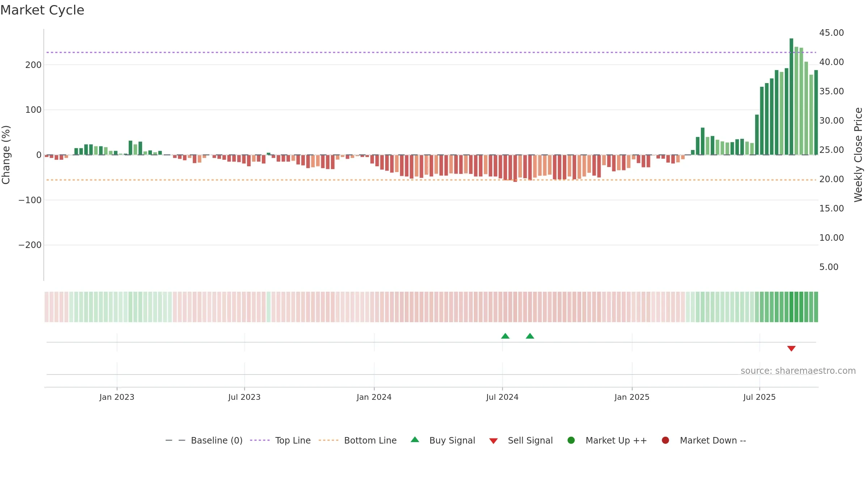Click the gray dashed Baseline legend swatch

point(175,440)
